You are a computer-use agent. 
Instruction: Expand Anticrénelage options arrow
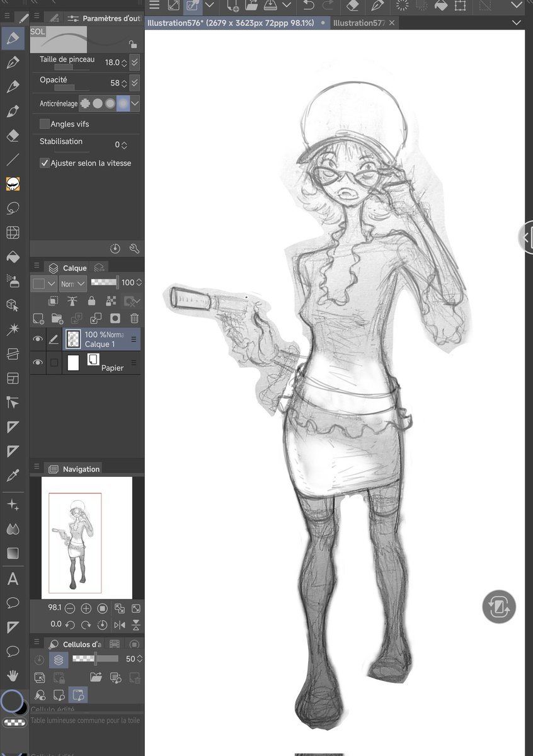[135, 103]
